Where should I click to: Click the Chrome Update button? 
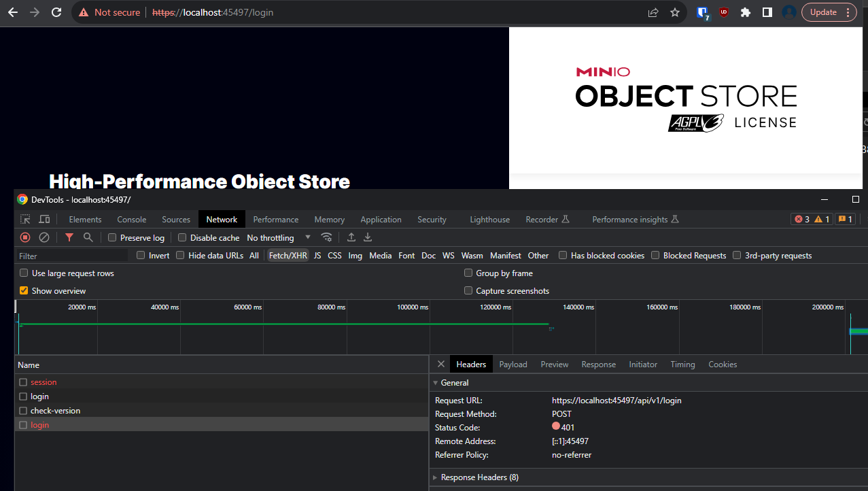click(824, 12)
